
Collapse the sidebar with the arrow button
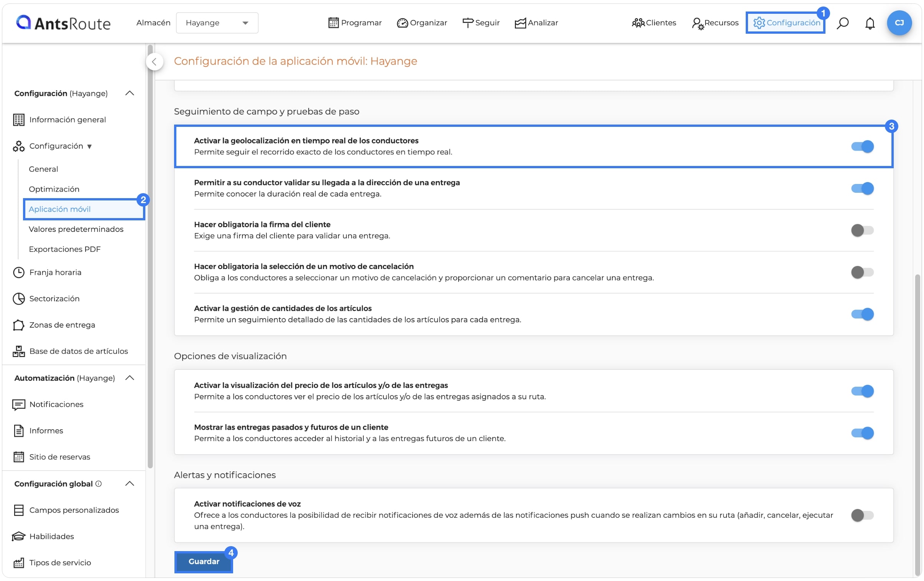click(154, 62)
